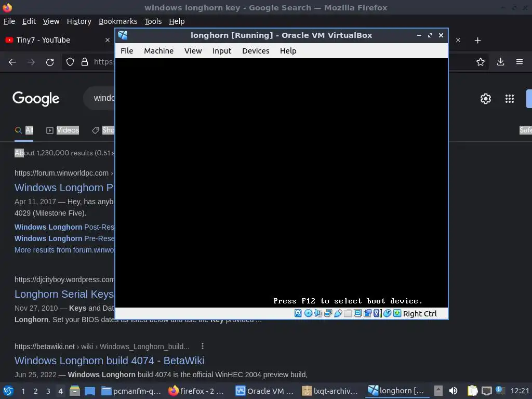Open Google apps grid
The height and width of the screenshot is (399, 532).
tap(509, 99)
